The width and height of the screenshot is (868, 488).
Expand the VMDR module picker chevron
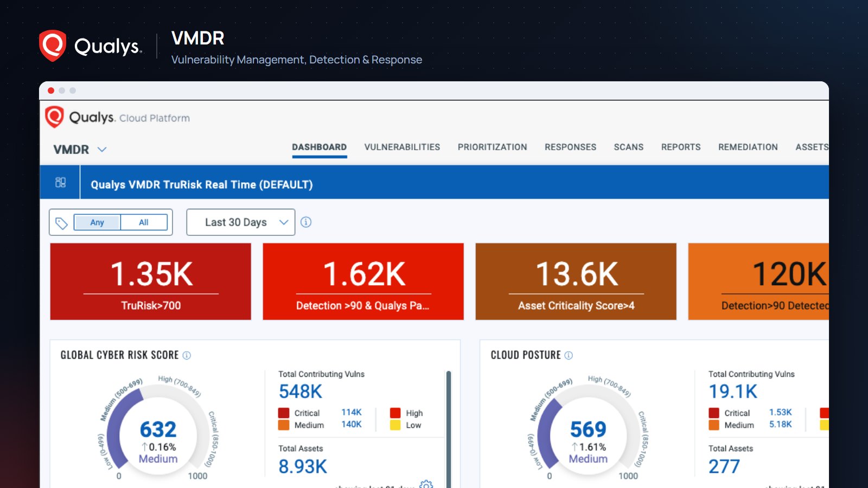tap(102, 149)
